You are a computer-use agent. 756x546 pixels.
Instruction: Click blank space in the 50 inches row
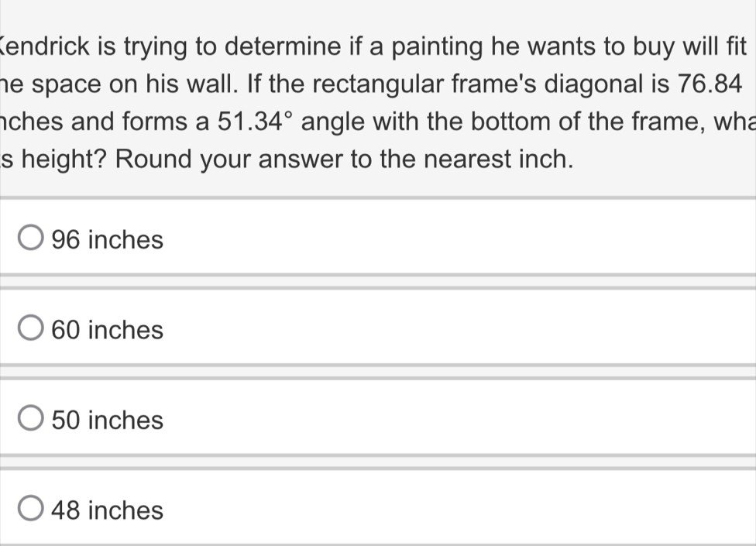coord(465,420)
